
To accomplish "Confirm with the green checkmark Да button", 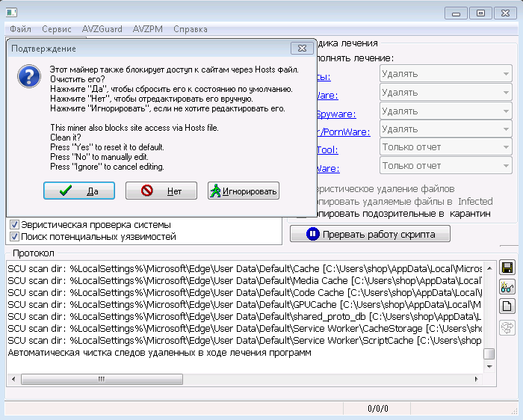I will click(79, 191).
